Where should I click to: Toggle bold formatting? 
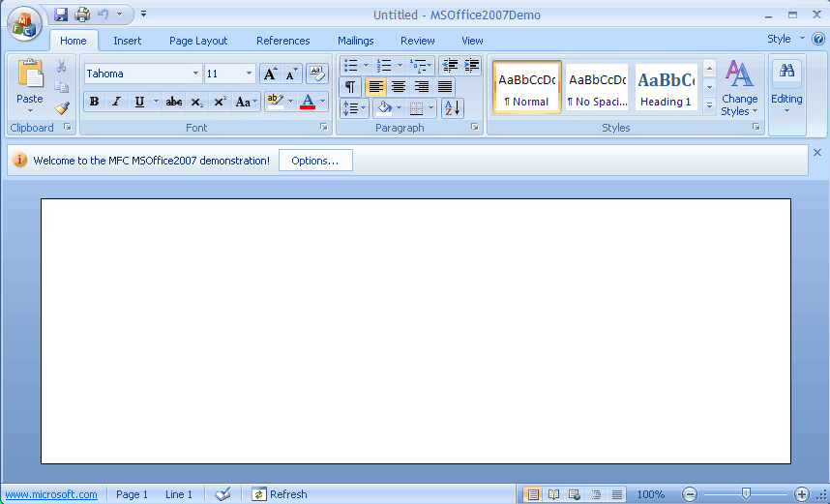coord(94,102)
